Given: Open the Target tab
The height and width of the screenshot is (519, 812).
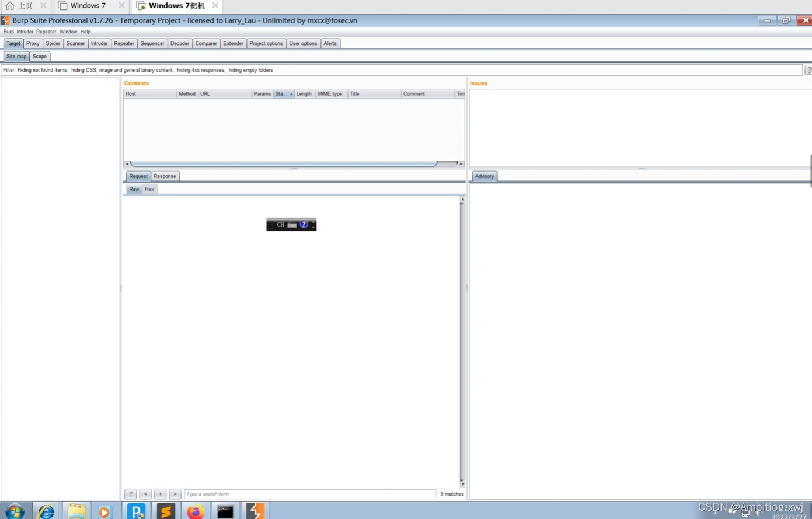Looking at the screenshot, I should tap(13, 44).
